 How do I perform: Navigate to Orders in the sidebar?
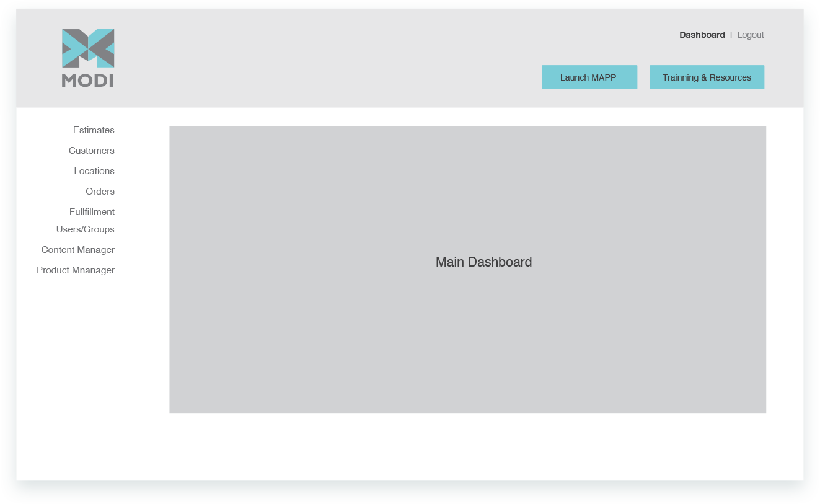(x=100, y=192)
